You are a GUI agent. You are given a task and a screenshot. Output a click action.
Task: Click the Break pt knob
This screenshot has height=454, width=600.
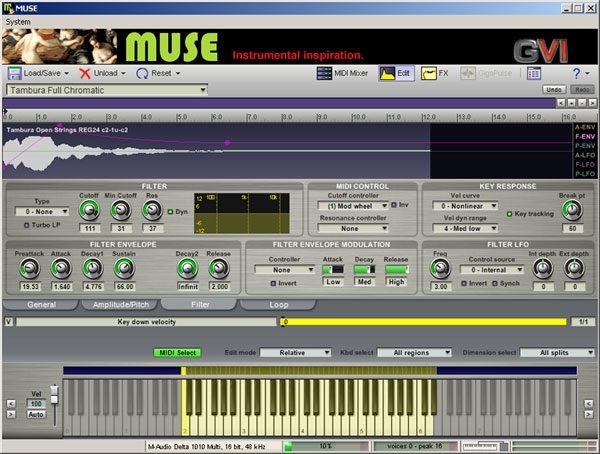(x=572, y=210)
